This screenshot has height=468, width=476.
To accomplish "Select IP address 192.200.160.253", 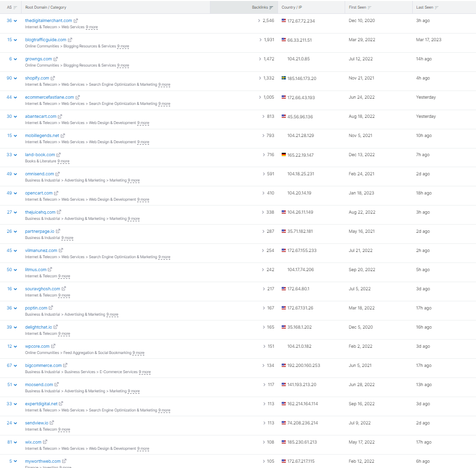I will 303,365.
